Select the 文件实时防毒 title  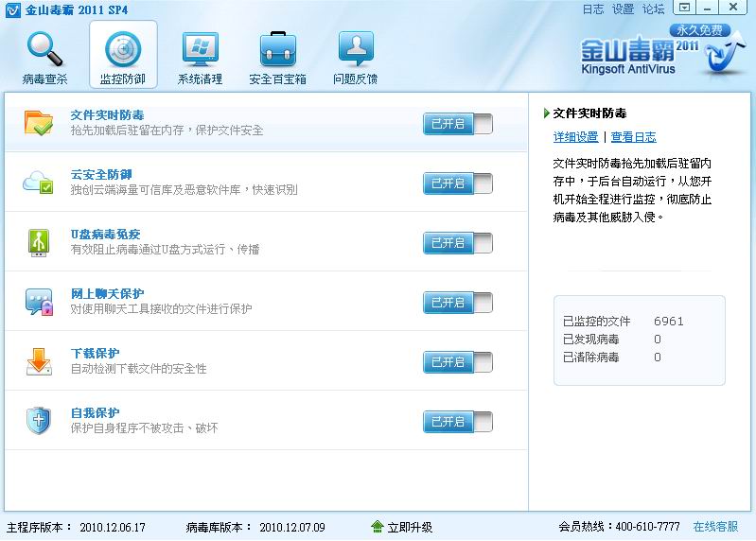click(x=107, y=115)
